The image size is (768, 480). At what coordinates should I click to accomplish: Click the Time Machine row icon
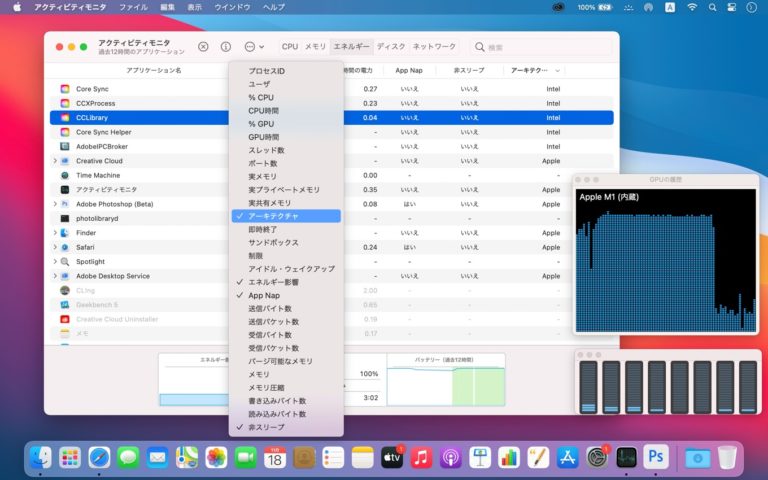click(x=65, y=175)
